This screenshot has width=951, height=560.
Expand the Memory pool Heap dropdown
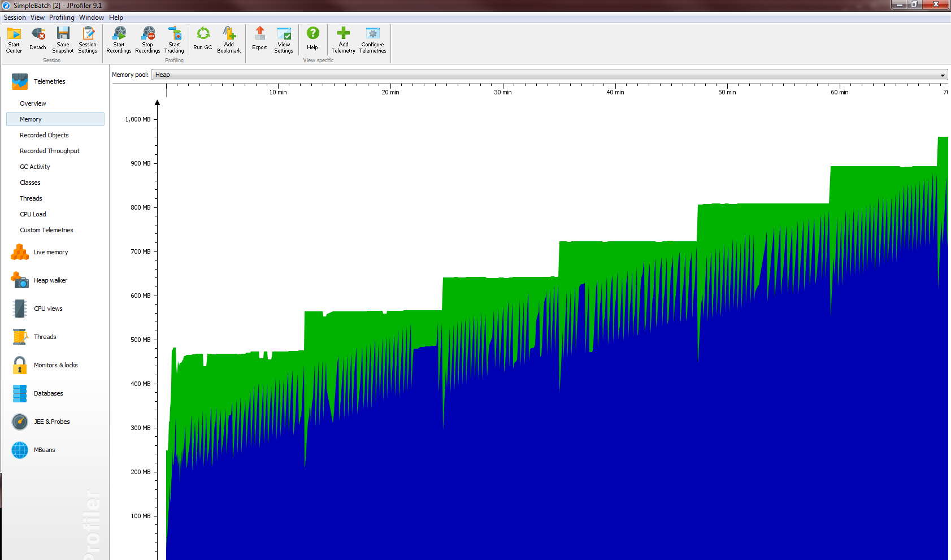pos(942,75)
